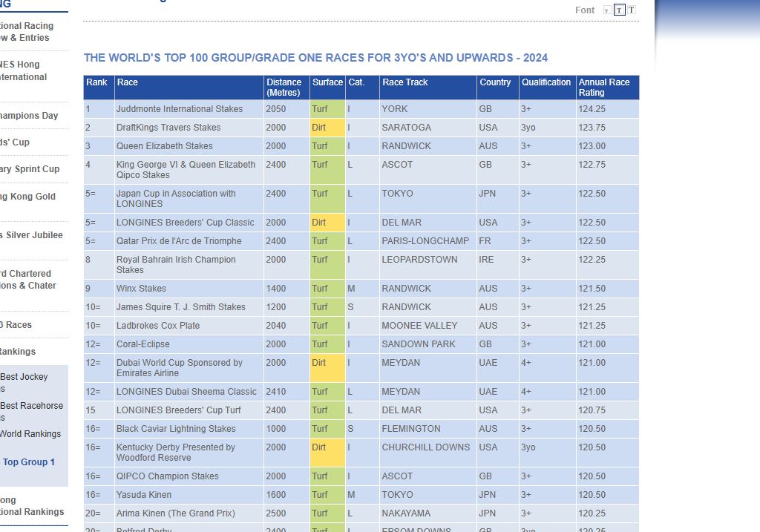Select Yasuda Kinen race name

click(144, 495)
